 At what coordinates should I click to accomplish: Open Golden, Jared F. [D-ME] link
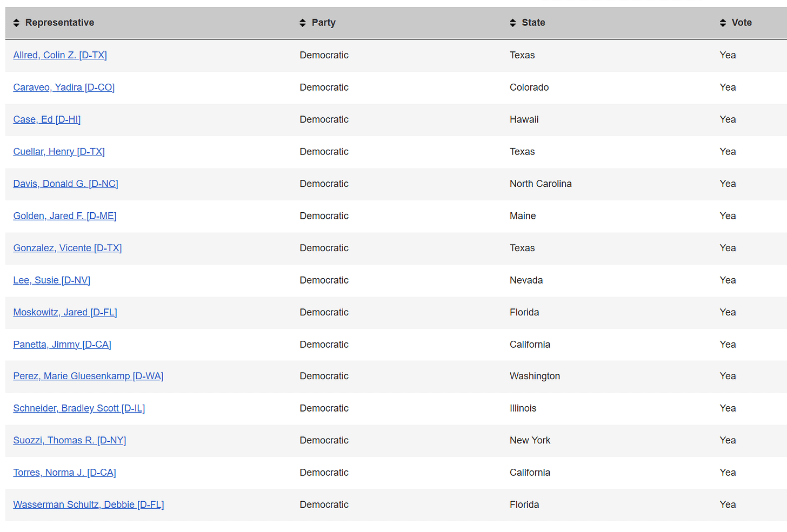tap(65, 216)
